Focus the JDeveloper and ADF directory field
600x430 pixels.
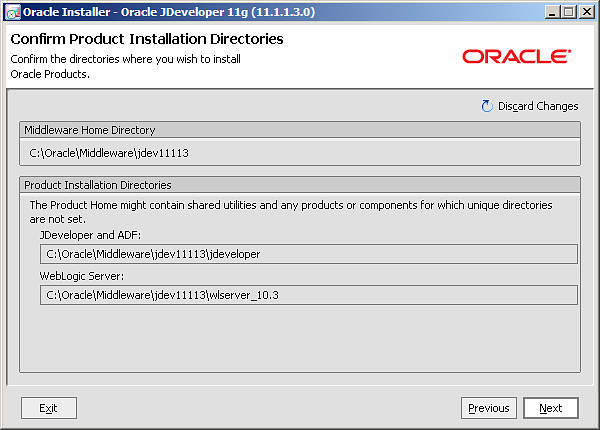coord(308,254)
